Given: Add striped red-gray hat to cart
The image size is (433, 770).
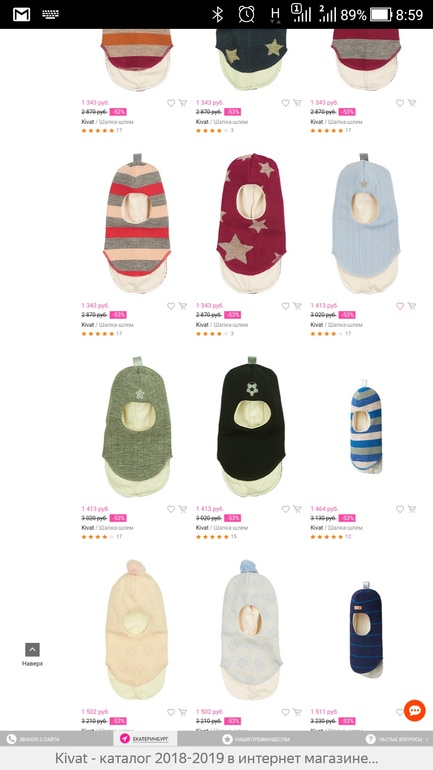Looking at the screenshot, I should click(x=183, y=306).
